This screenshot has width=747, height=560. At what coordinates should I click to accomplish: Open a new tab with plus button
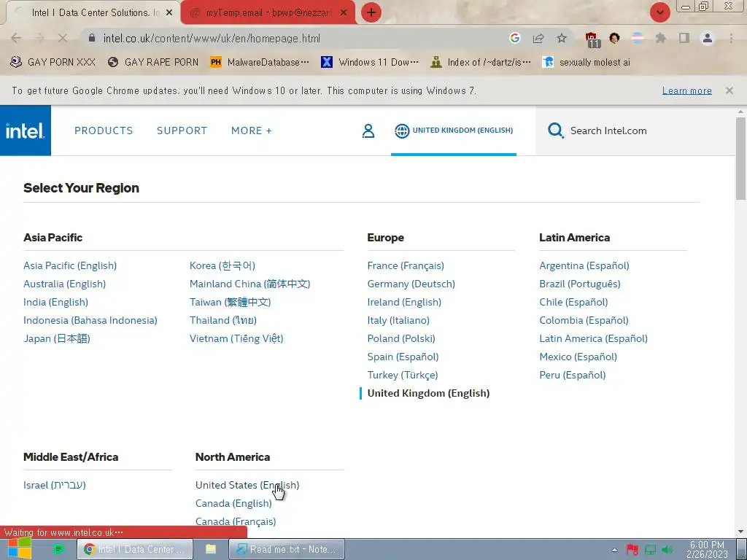(371, 12)
